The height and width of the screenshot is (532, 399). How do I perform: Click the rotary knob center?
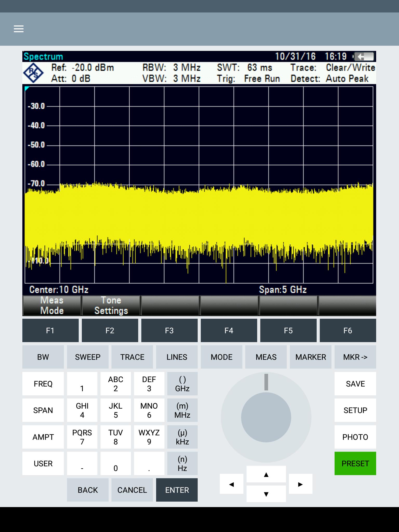click(x=266, y=417)
